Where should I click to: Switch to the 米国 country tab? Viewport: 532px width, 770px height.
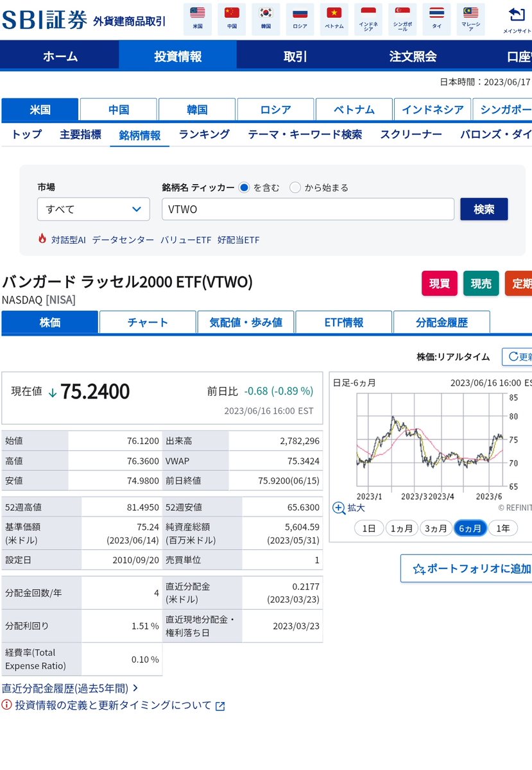(40, 110)
